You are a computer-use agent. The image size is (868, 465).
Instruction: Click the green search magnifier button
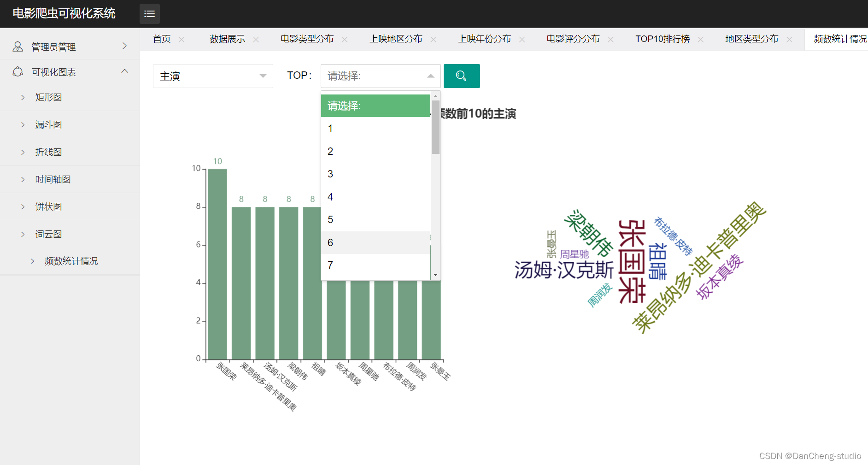(462, 76)
